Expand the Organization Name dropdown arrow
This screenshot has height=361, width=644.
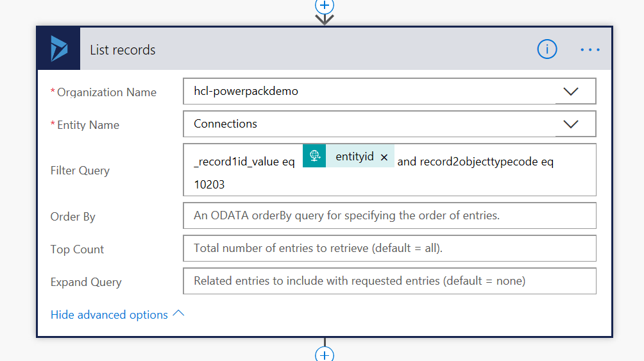pos(570,92)
